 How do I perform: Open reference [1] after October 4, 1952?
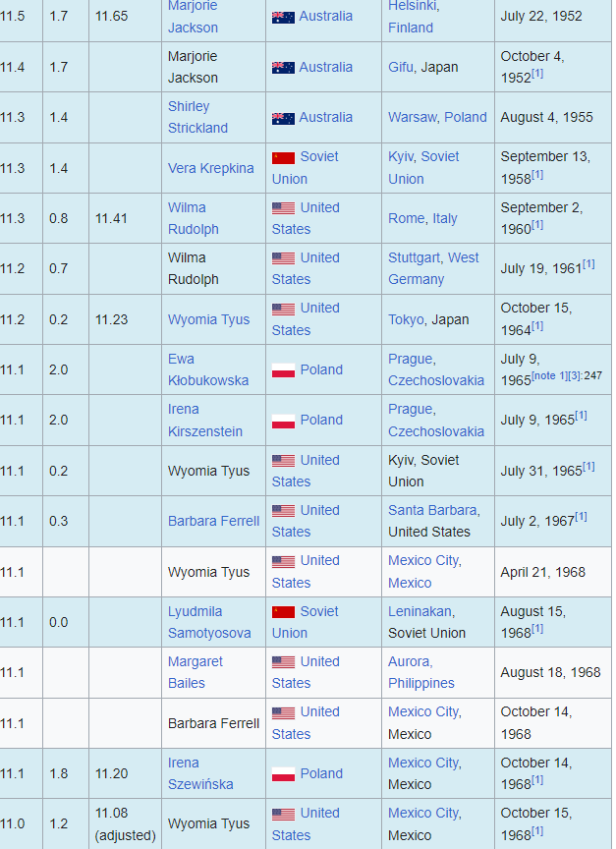tap(537, 73)
